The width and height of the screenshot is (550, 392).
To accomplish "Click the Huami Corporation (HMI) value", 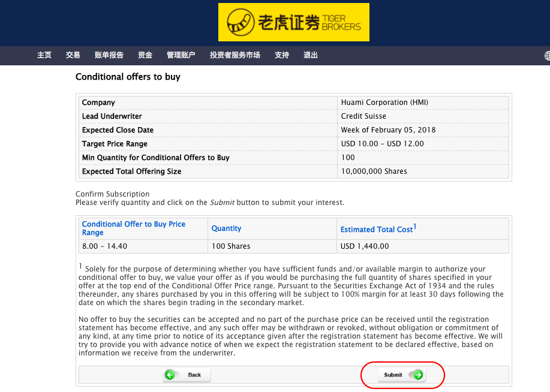I will point(384,102).
